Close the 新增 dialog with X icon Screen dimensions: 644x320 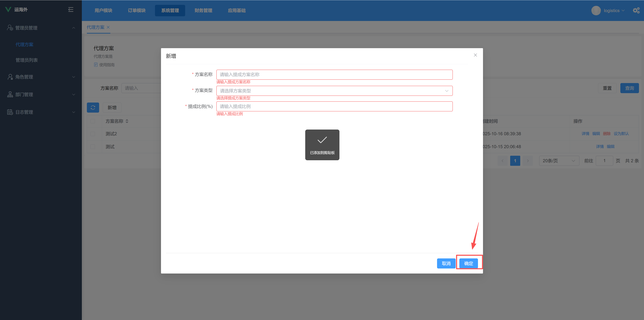(x=475, y=55)
